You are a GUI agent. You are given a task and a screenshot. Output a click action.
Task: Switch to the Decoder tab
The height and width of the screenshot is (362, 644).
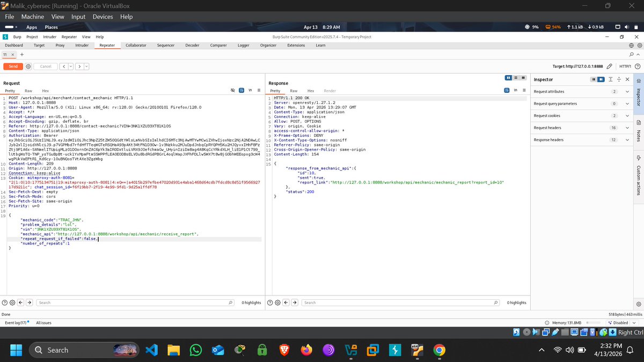[x=193, y=46]
